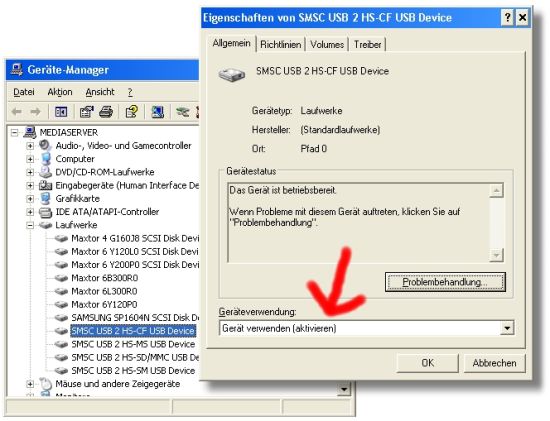Select the Maxtor 6L300R0 drive

pyautogui.click(x=104, y=291)
